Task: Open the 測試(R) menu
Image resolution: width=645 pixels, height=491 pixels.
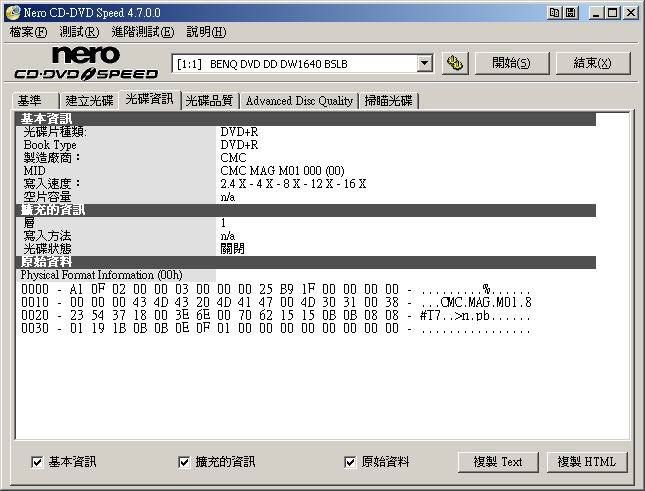Action: (x=79, y=32)
